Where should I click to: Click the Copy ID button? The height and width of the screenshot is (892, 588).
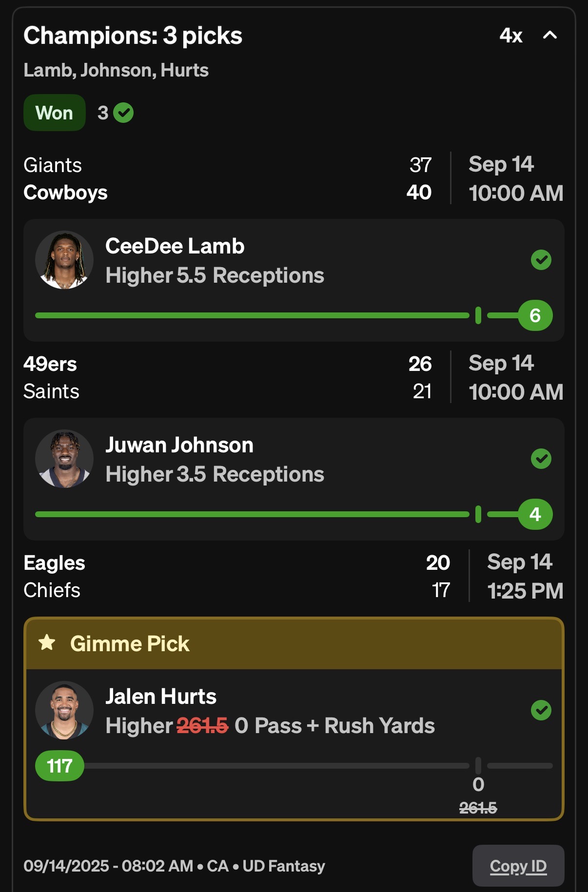click(518, 866)
